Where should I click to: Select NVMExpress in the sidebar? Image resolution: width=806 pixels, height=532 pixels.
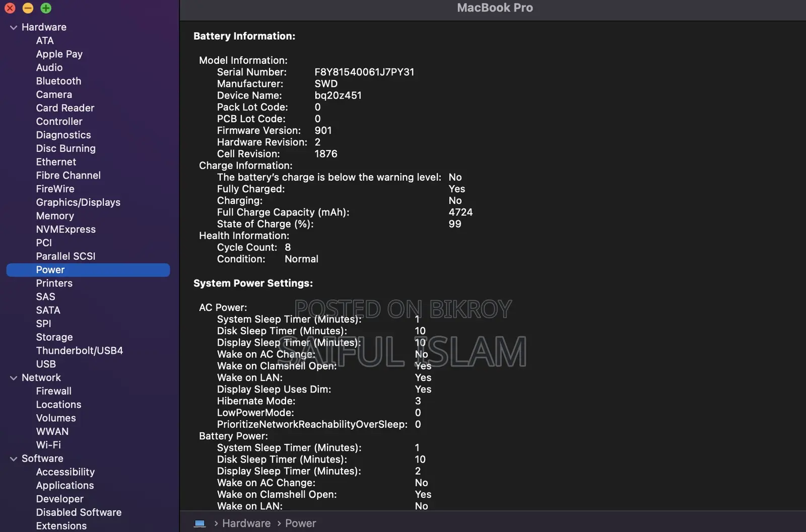pos(65,230)
